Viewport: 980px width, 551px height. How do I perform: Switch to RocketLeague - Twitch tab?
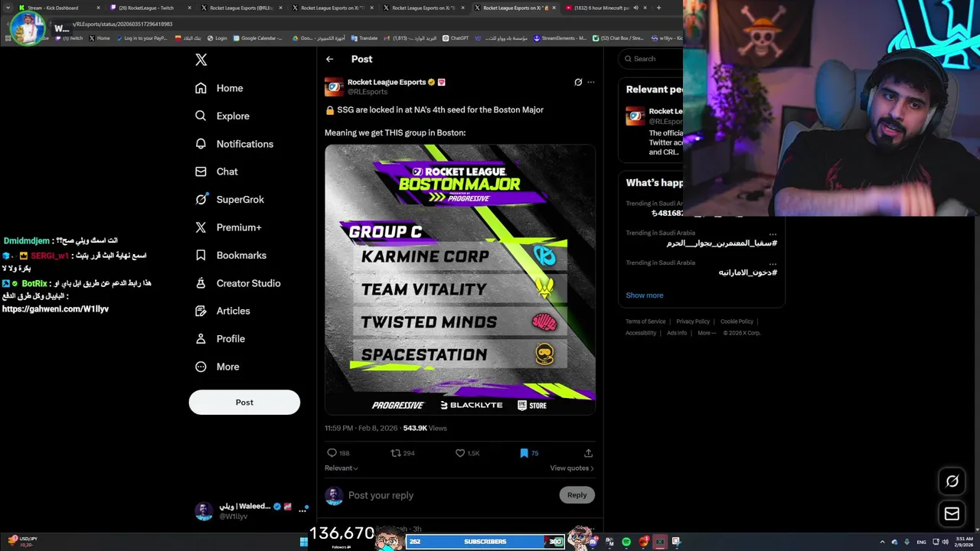(x=151, y=8)
